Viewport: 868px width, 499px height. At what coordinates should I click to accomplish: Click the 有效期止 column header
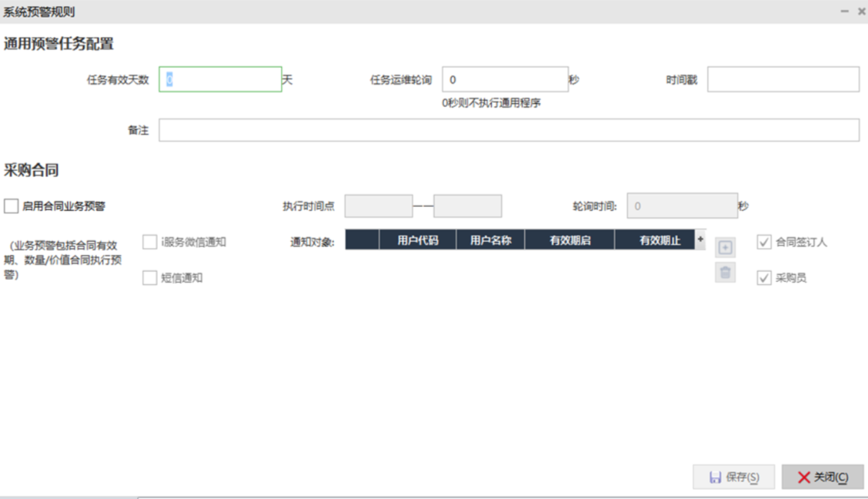[660, 240]
